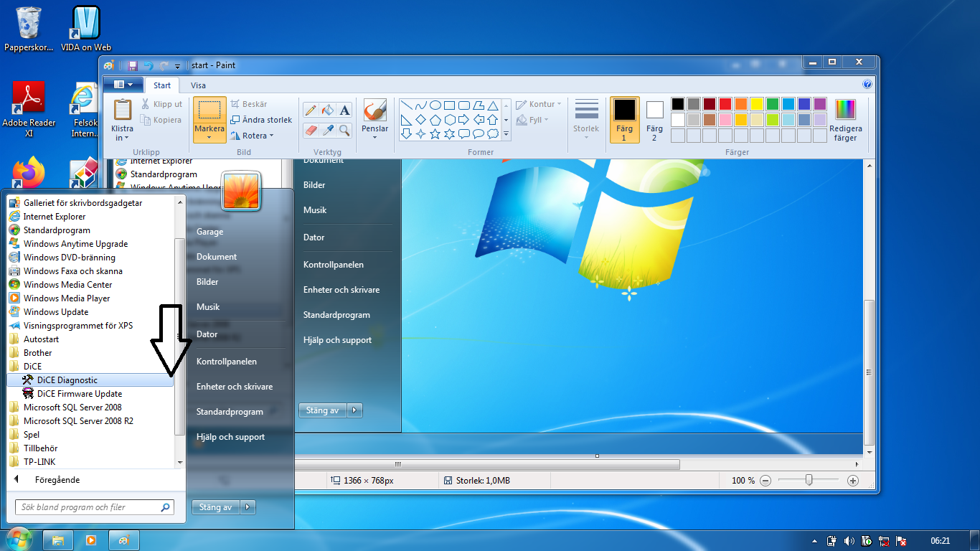This screenshot has height=551, width=980.
Task: Open Ändra storlek resize tool
Action: coord(261,120)
